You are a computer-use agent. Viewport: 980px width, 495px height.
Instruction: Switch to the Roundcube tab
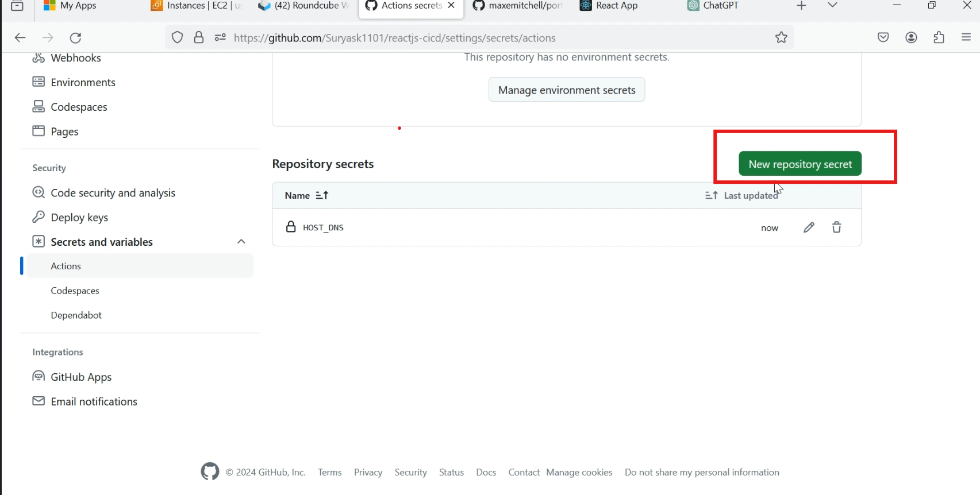303,6
